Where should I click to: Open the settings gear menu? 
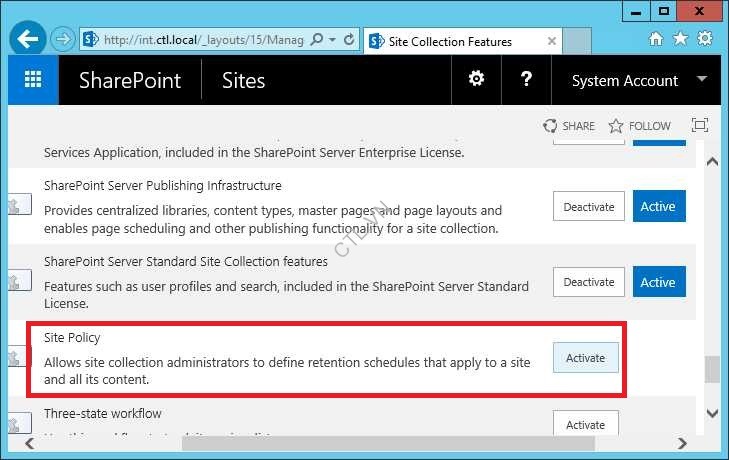tap(477, 80)
